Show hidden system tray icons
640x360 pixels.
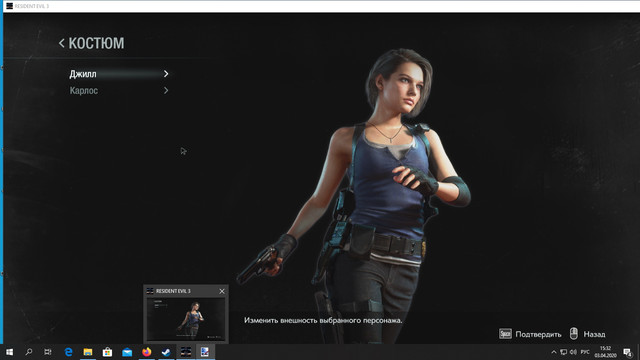[553, 352]
